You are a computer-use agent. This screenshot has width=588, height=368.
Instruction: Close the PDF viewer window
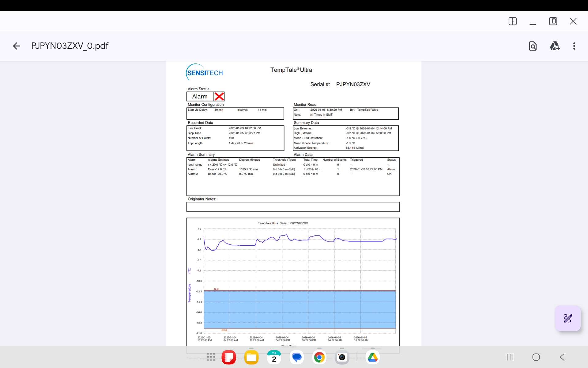573,21
